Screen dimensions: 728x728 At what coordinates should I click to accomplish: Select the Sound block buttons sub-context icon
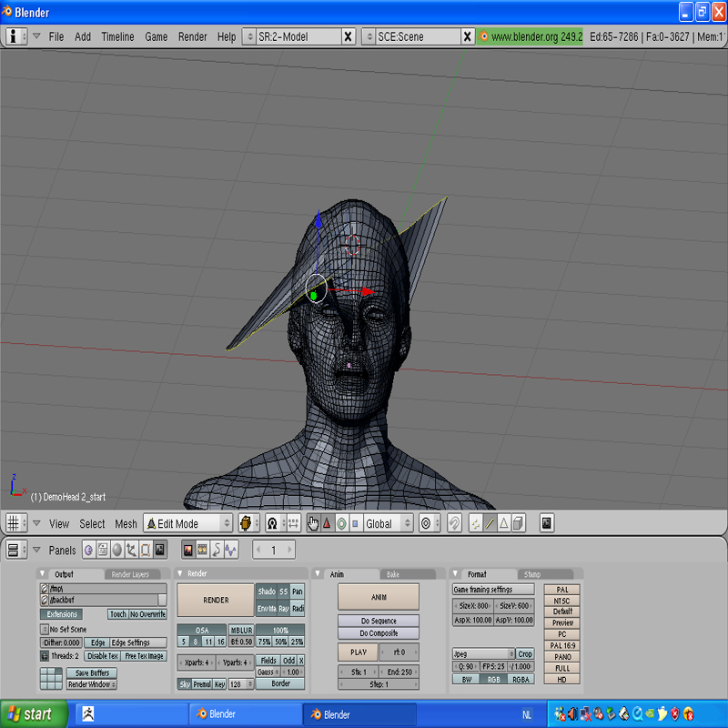click(231, 550)
